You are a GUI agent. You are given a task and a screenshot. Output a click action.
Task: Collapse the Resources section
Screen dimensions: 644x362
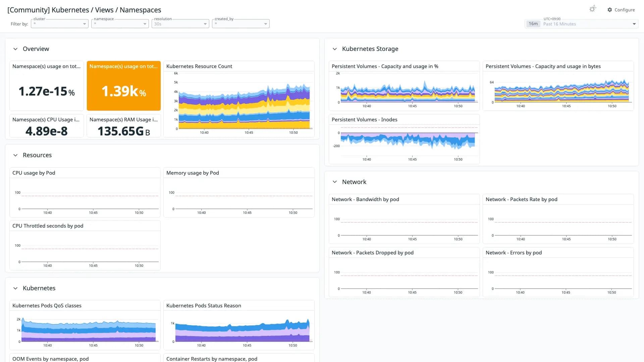(x=15, y=155)
